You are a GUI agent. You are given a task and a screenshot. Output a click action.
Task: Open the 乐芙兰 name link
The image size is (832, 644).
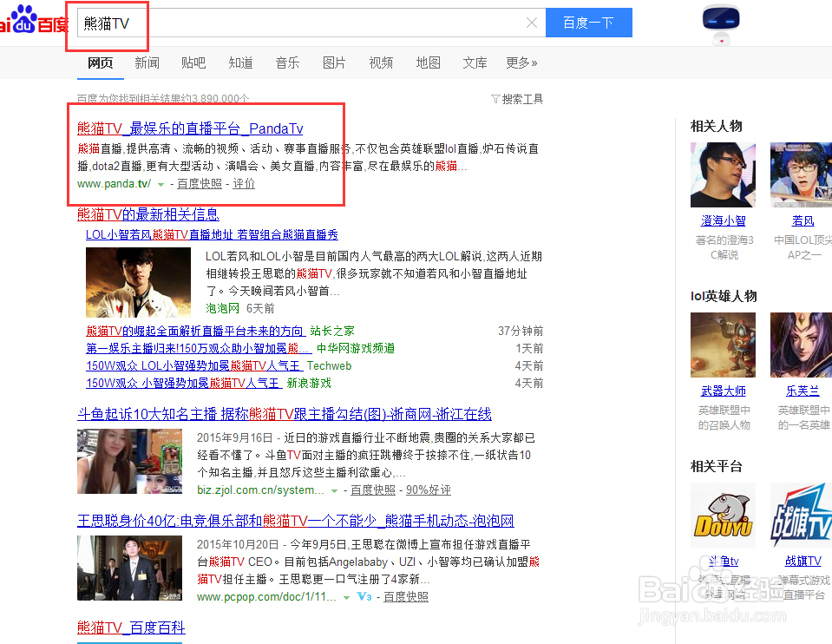pyautogui.click(x=803, y=391)
